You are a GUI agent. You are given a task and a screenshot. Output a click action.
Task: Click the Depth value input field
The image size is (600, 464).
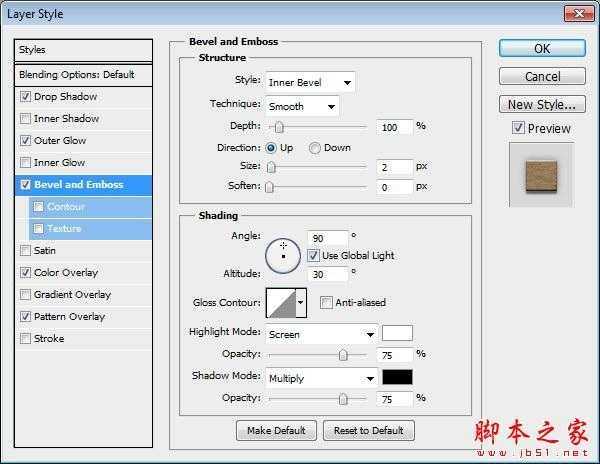[x=395, y=127]
